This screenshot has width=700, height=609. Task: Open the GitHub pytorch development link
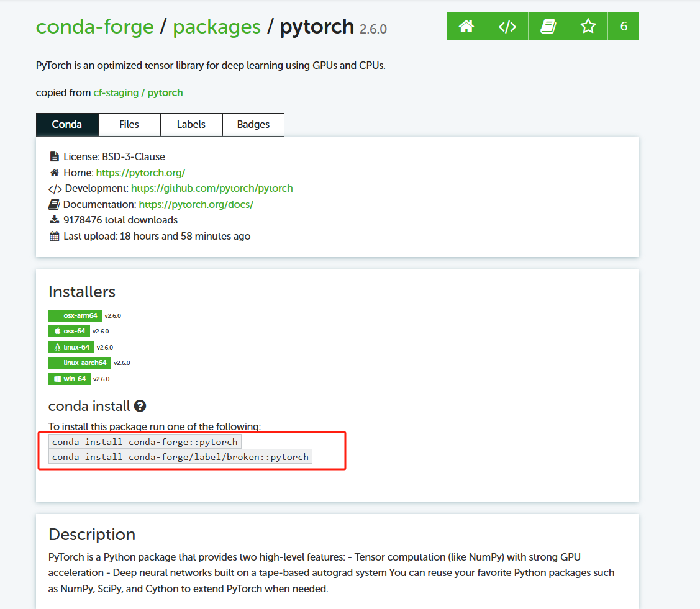[x=212, y=188]
